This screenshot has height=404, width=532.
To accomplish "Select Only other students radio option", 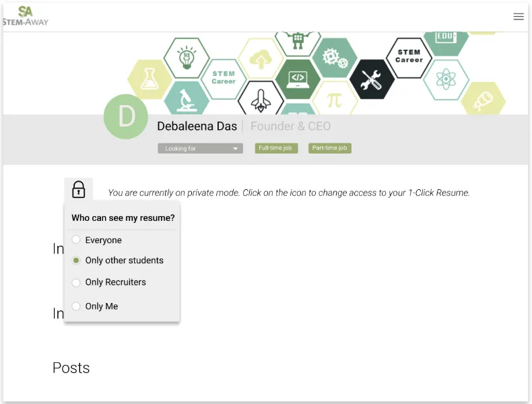I will 76,261.
